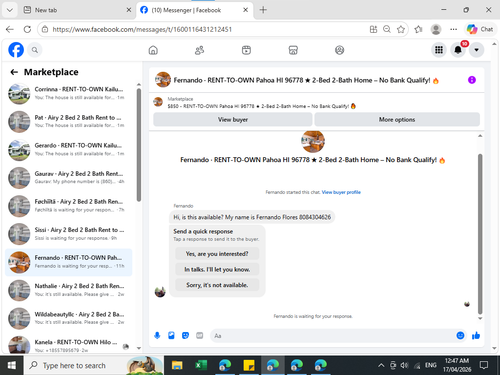
Task: Send quick reply 'Yes, are you interested?'
Action: tap(217, 254)
